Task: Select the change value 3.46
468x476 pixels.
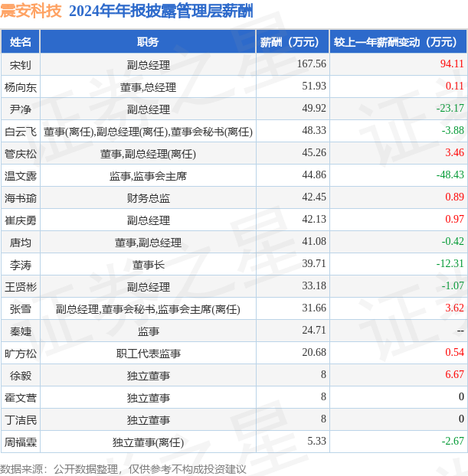Action: [x=455, y=152]
